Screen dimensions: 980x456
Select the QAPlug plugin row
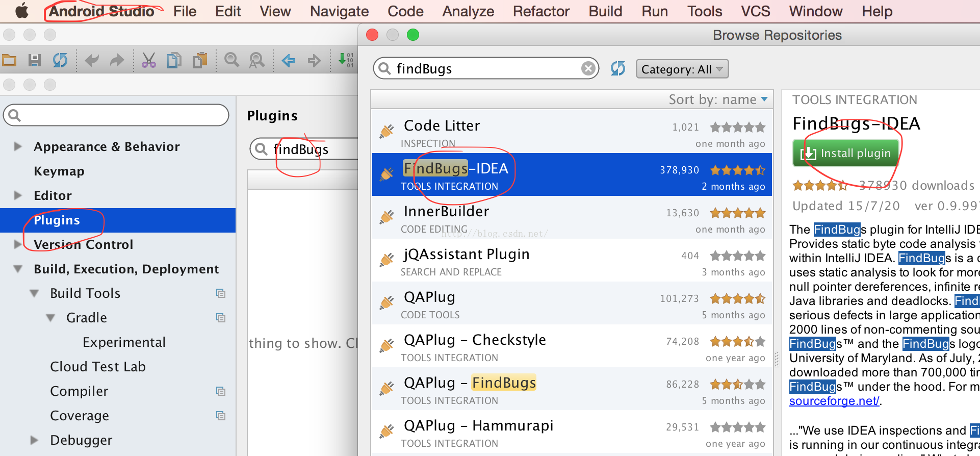pyautogui.click(x=572, y=303)
